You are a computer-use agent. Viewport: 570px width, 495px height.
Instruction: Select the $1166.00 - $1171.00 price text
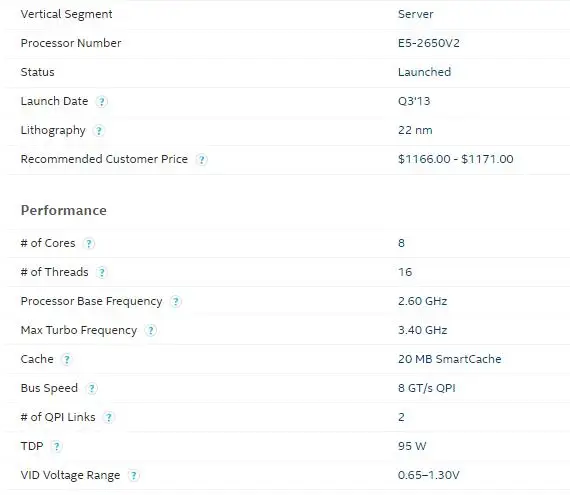pos(455,159)
